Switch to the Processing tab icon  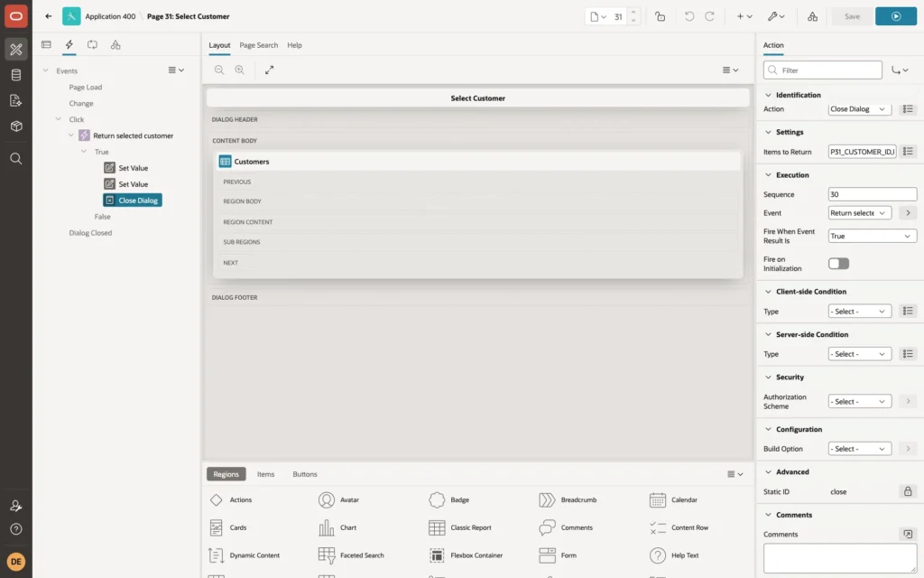(x=93, y=45)
